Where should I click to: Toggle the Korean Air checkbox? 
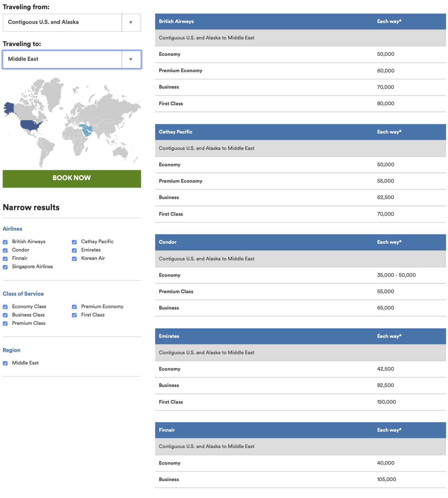[x=74, y=259]
